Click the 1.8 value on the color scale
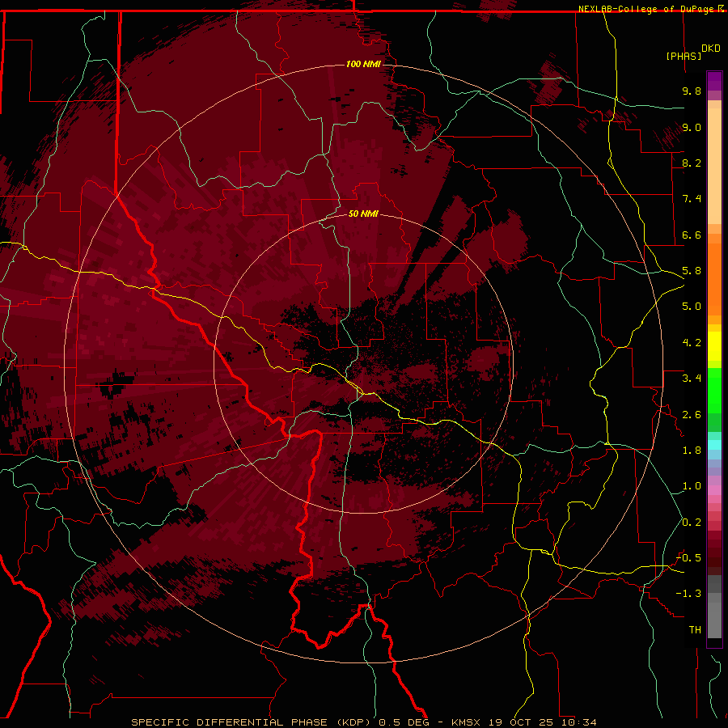Screen dimensions: 728x728 pos(692,451)
